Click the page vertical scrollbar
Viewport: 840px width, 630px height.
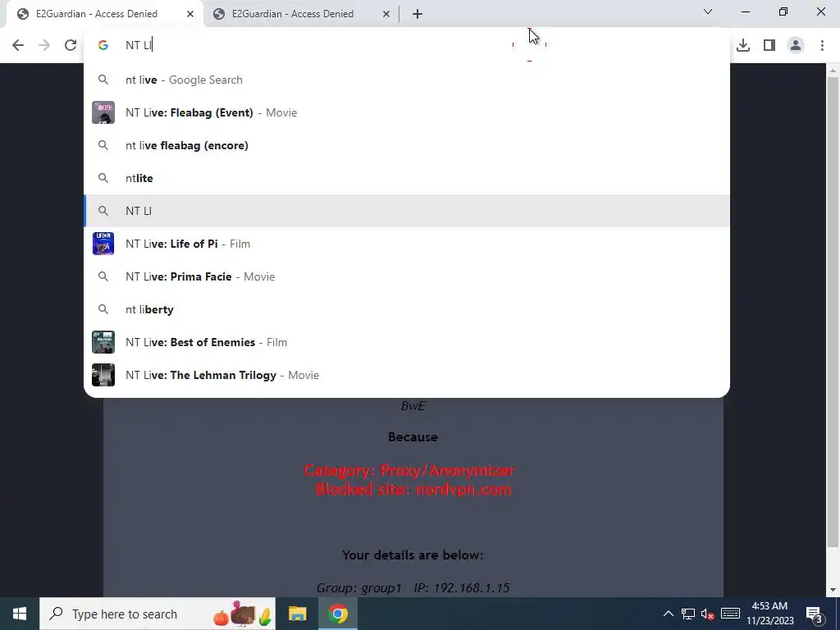pos(833,313)
